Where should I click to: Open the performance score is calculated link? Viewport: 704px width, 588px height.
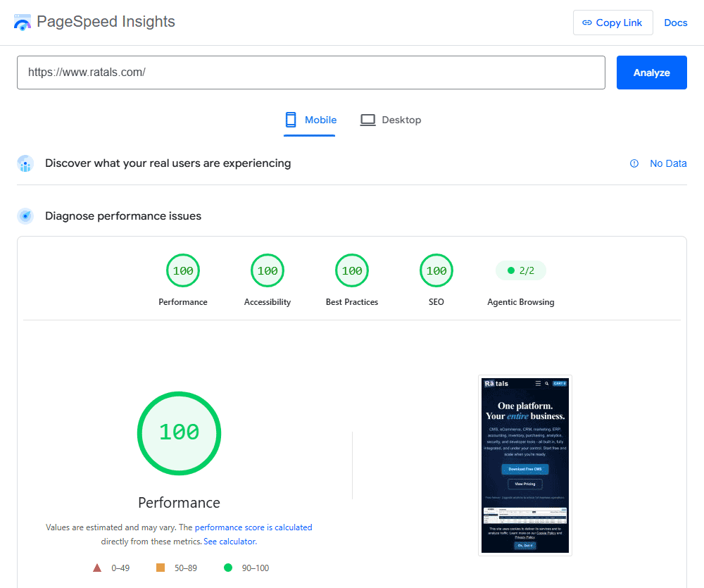tap(253, 527)
